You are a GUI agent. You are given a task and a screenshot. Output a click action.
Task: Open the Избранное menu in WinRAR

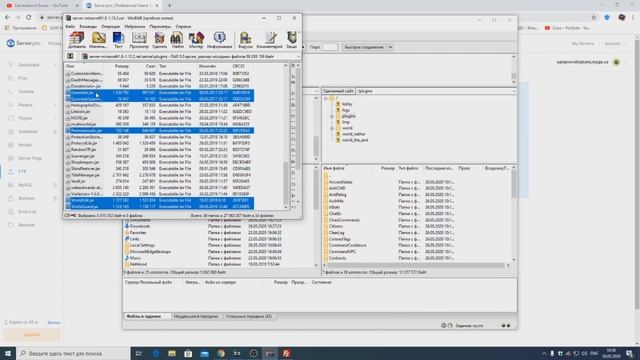click(x=135, y=27)
